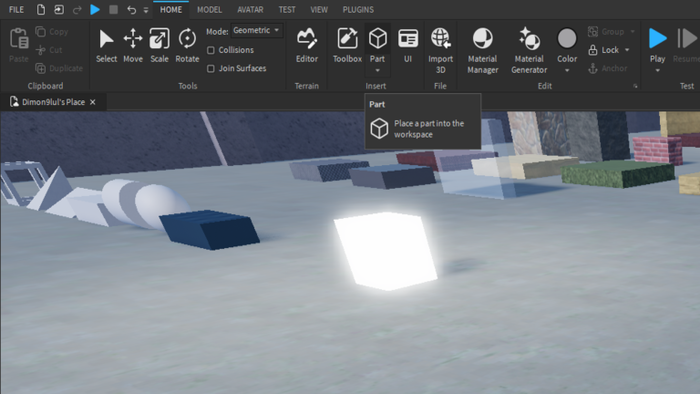Select the dark blue block in viewport
The width and height of the screenshot is (700, 394).
point(209,229)
